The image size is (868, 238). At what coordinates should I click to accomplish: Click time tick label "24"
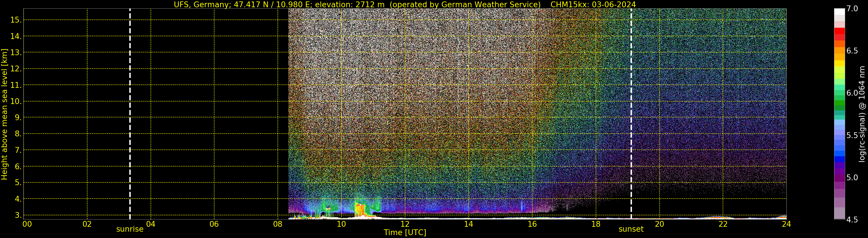[786, 224]
